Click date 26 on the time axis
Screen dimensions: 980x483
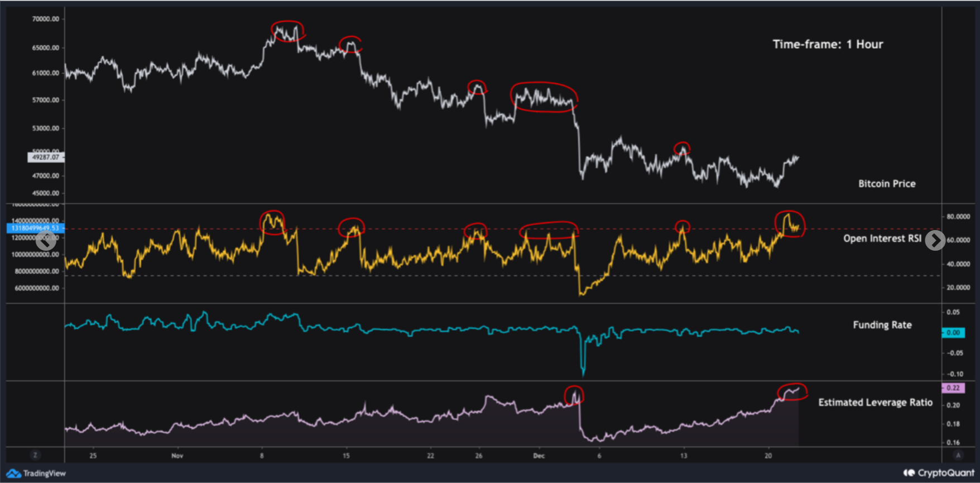(x=479, y=456)
